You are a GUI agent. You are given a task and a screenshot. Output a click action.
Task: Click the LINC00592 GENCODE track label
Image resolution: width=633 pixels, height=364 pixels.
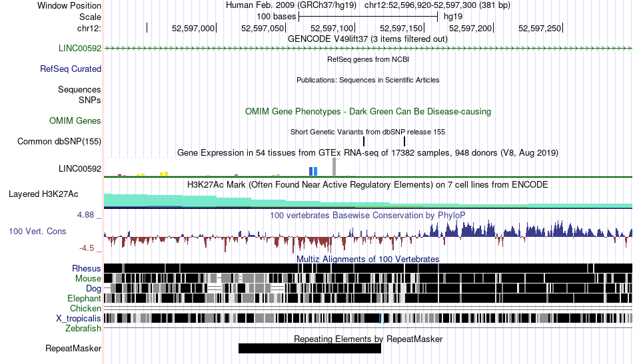(80, 49)
